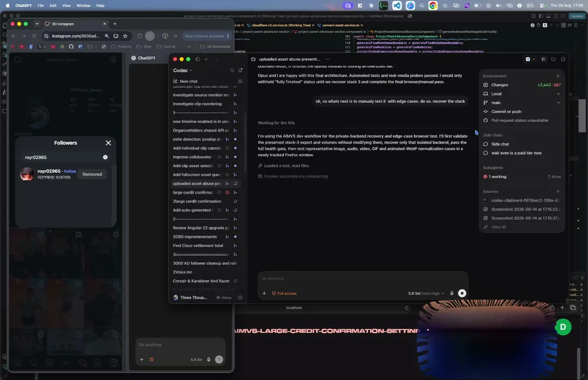
Task: Click the red warning icon on large cerdit row
Action: point(227,193)
